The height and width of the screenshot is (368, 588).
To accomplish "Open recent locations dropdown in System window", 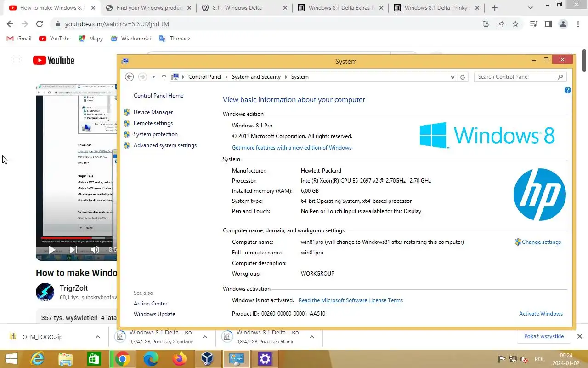I will [153, 77].
